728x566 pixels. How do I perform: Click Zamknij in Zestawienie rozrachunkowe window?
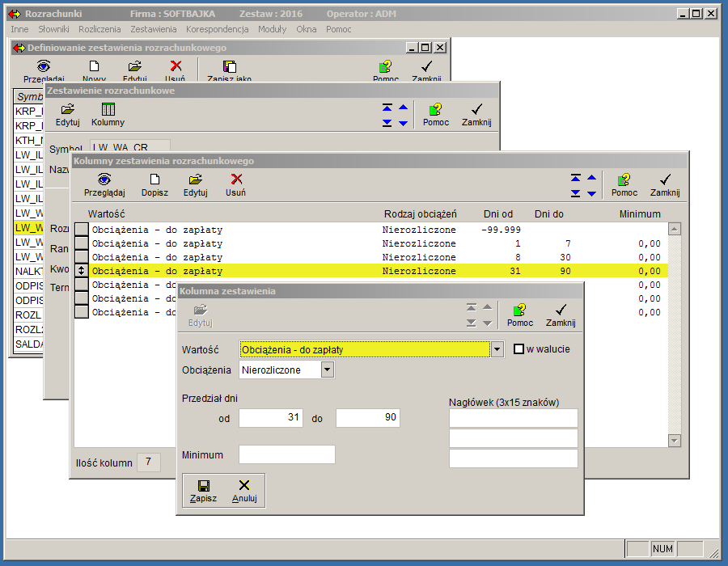point(476,115)
